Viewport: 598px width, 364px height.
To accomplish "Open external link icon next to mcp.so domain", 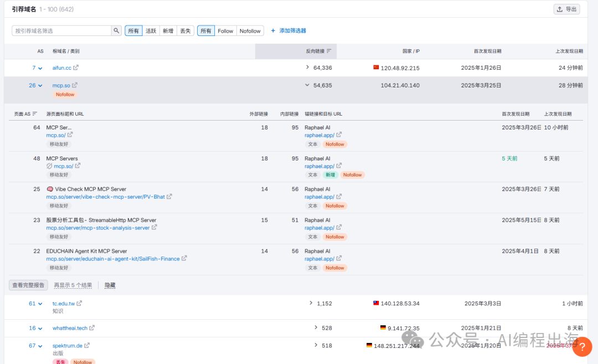I will pyautogui.click(x=75, y=85).
